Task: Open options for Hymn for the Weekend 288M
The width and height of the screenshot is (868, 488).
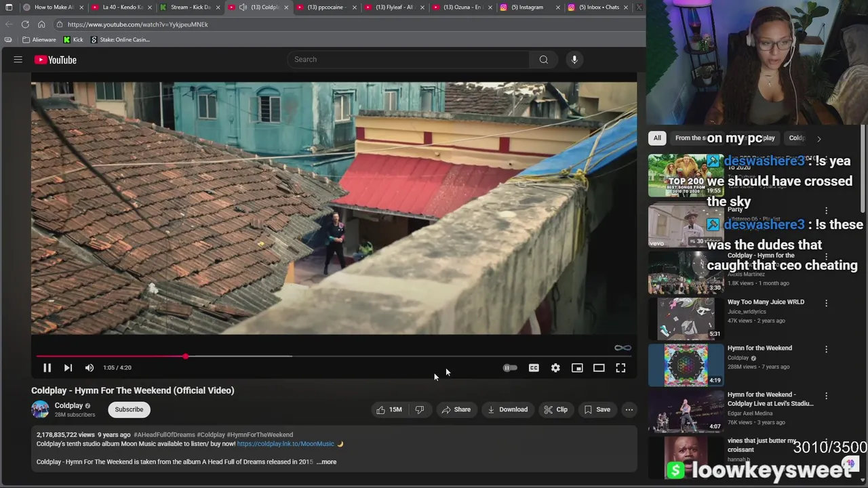Action: coord(826,349)
